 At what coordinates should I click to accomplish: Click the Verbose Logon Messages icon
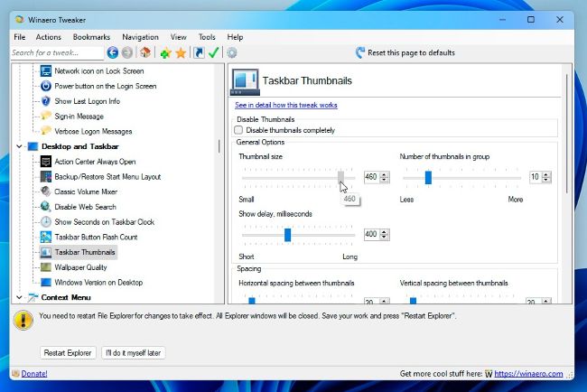pos(46,131)
